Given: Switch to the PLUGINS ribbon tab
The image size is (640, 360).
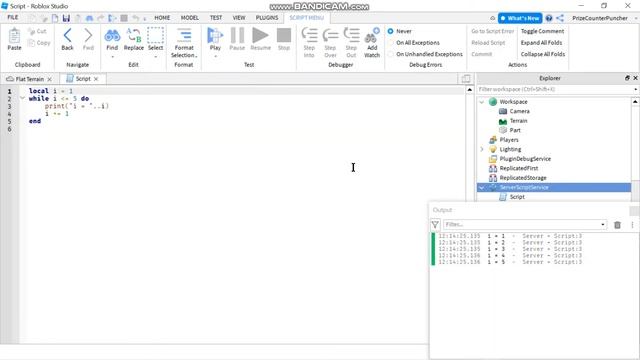Looking at the screenshot, I should click(x=267, y=18).
